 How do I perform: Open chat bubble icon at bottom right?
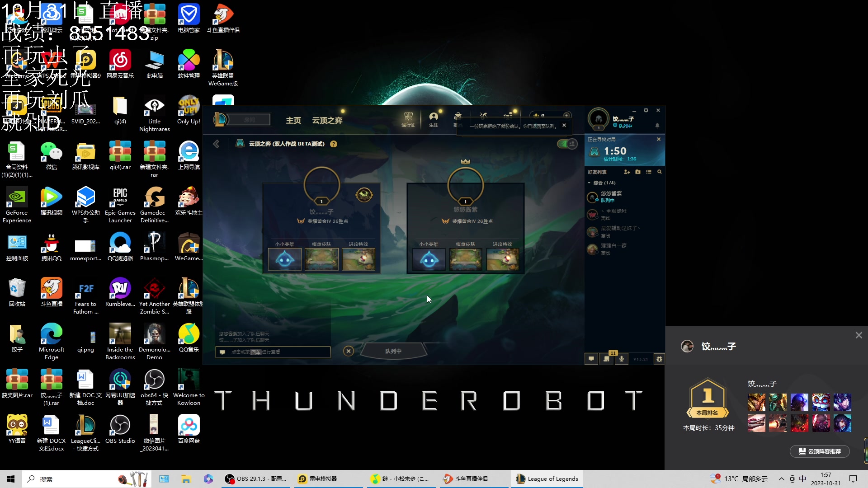pyautogui.click(x=591, y=359)
